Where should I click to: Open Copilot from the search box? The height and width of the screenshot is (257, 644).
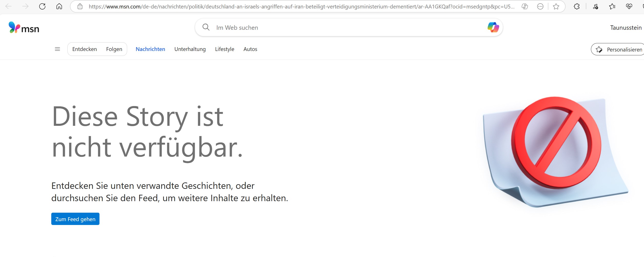coord(493,27)
